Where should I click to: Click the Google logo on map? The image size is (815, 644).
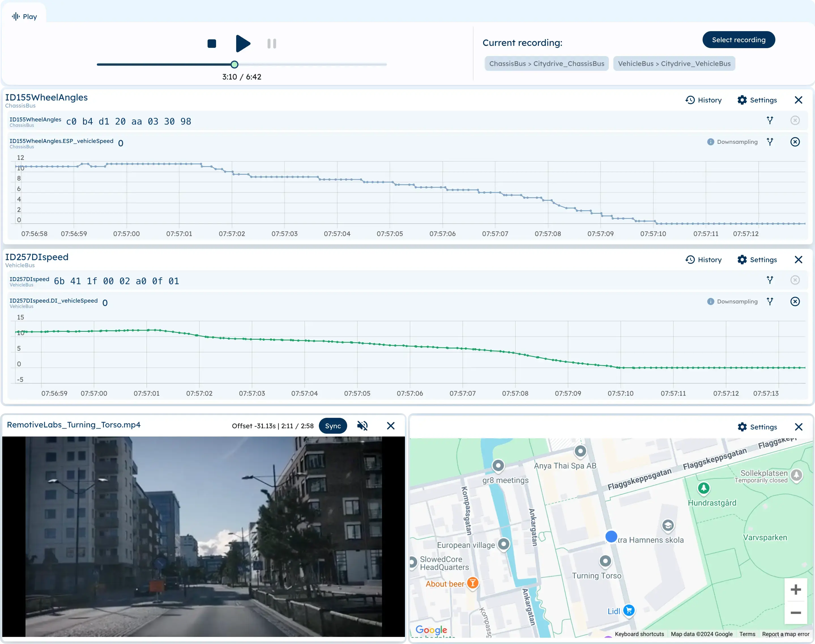[431, 630]
